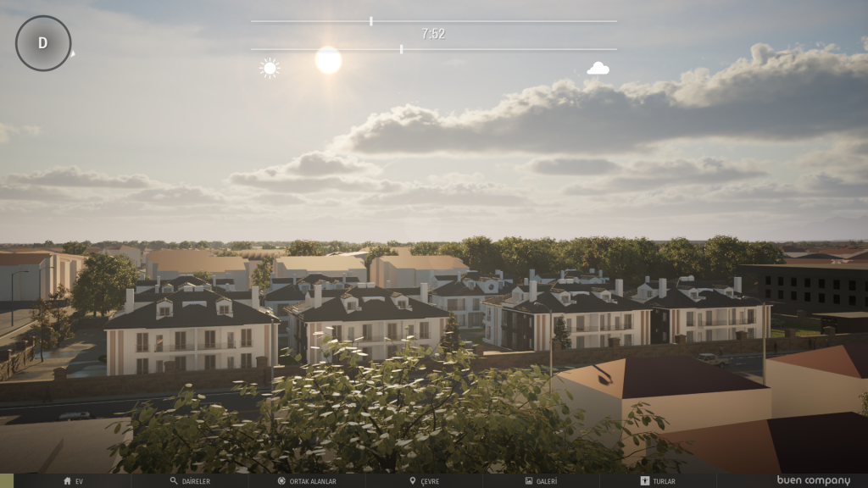This screenshot has height=488, width=868.
Task: Click the house icon in bottom bar
Action: (67, 480)
